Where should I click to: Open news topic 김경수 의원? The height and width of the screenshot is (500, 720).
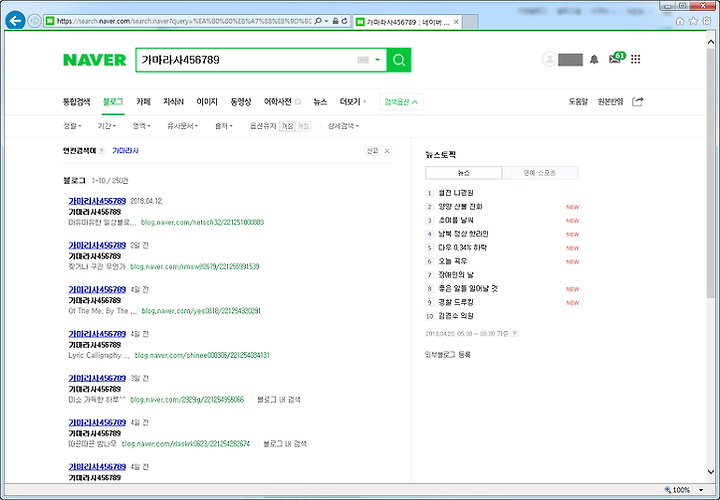click(x=456, y=316)
